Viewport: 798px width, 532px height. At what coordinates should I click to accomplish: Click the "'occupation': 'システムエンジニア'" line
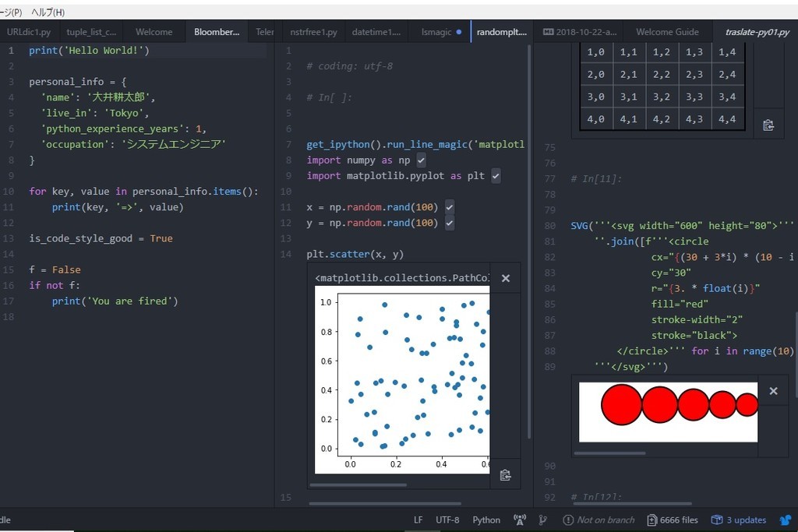point(133,144)
